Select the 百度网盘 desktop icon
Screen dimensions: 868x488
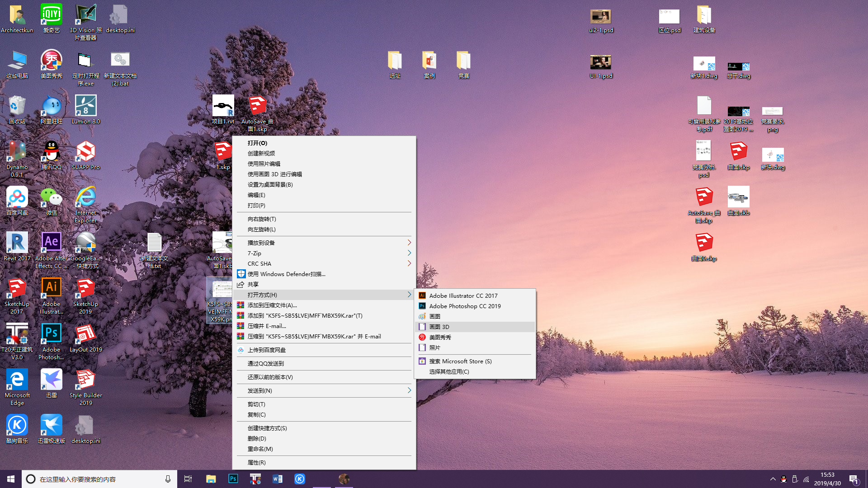[x=17, y=202]
